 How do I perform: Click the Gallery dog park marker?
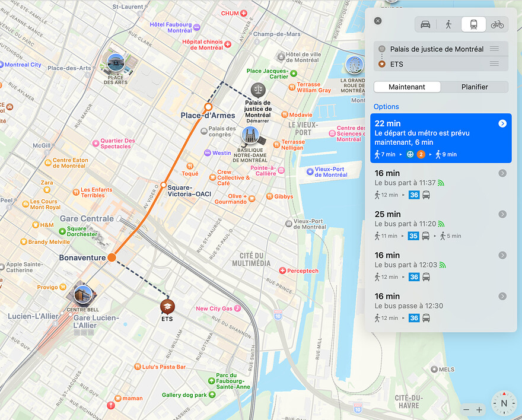coord(212,394)
